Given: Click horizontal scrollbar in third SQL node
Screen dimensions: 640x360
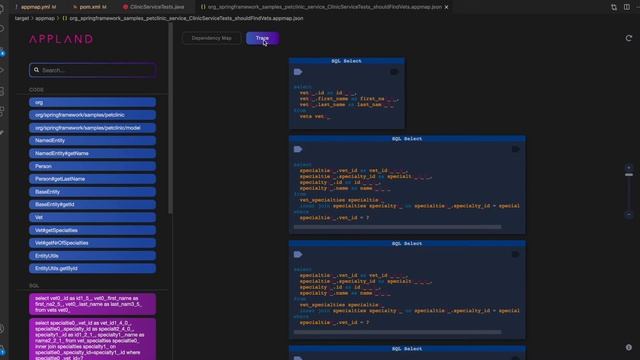Looking at the screenshot, I should 397,332.
